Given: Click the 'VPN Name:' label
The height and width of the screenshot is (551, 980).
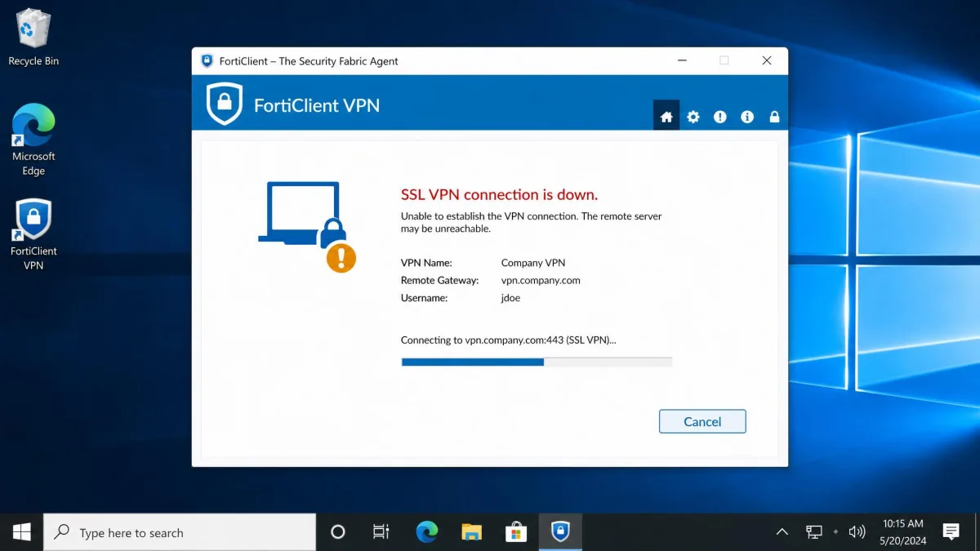Looking at the screenshot, I should tap(426, 263).
